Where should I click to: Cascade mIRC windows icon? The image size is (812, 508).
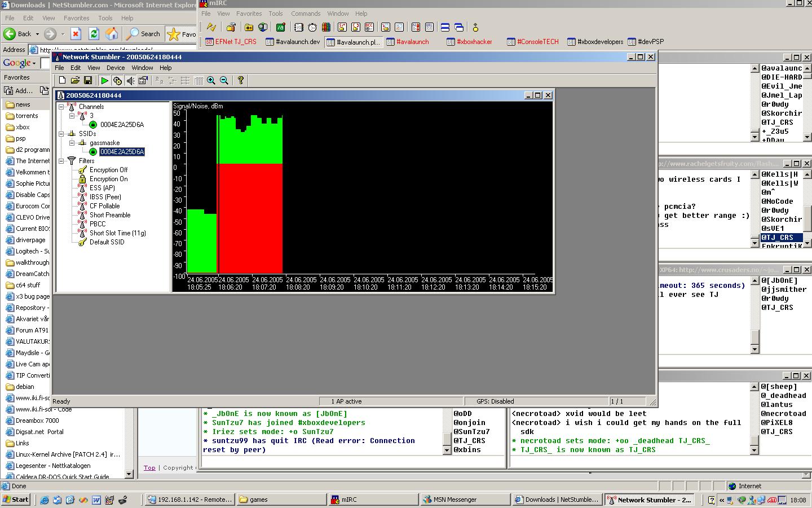click(x=458, y=27)
